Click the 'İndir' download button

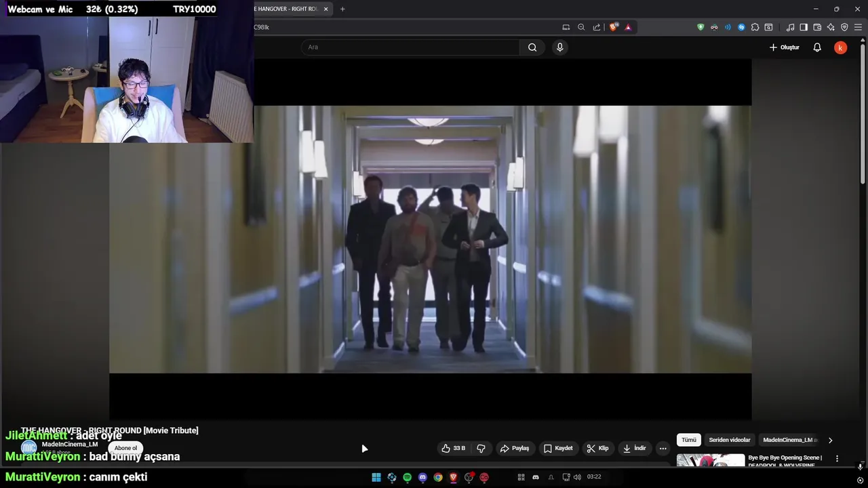[634, 448]
